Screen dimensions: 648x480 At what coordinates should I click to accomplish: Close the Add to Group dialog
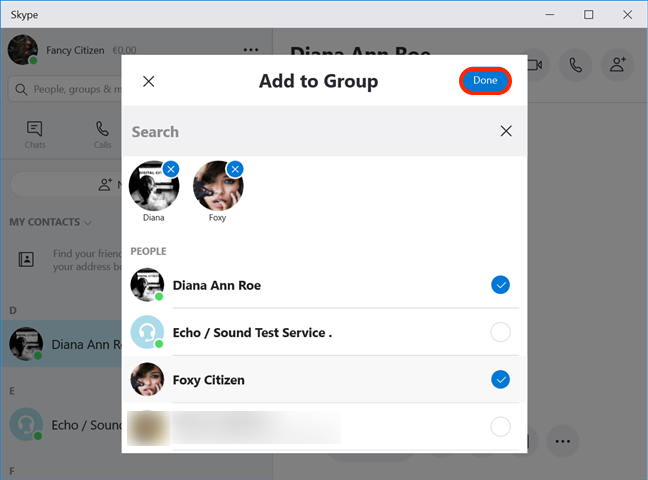[x=149, y=81]
